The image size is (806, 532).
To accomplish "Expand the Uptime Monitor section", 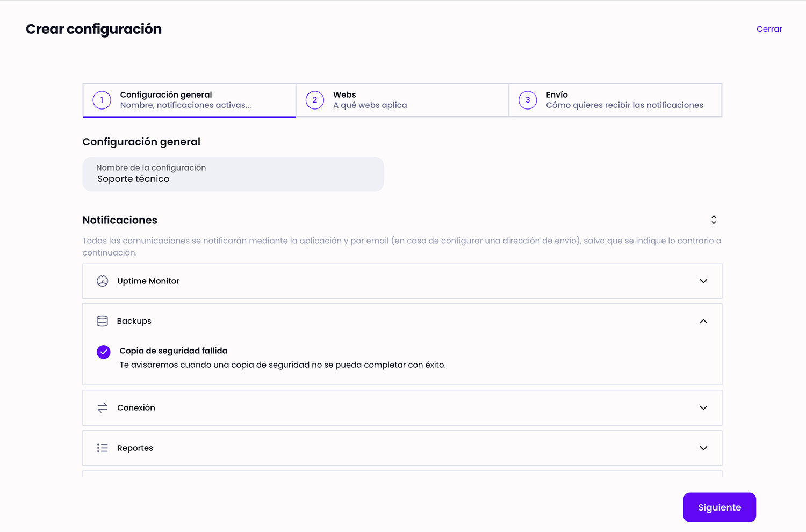I will [x=703, y=281].
